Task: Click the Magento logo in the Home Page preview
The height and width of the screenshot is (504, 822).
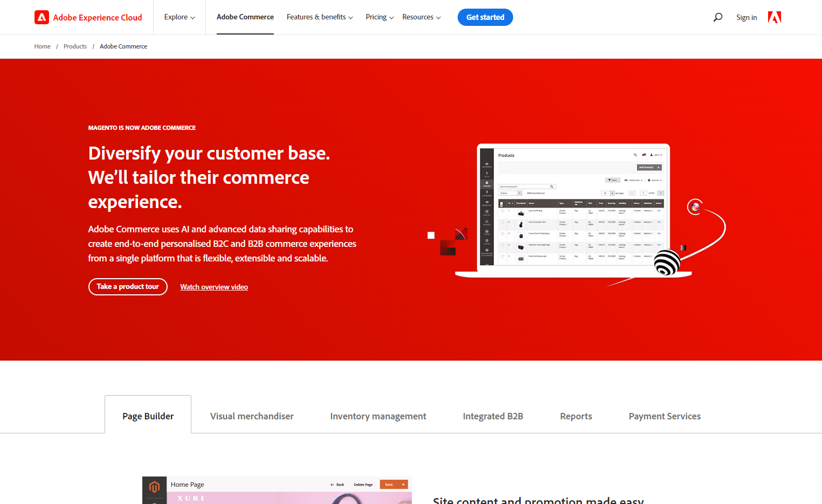Action: point(154,487)
